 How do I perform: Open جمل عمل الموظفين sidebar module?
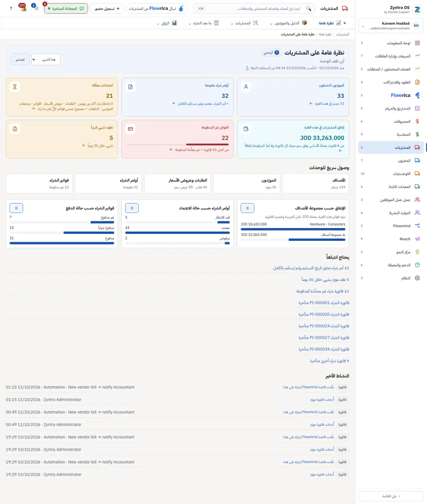coord(391,200)
